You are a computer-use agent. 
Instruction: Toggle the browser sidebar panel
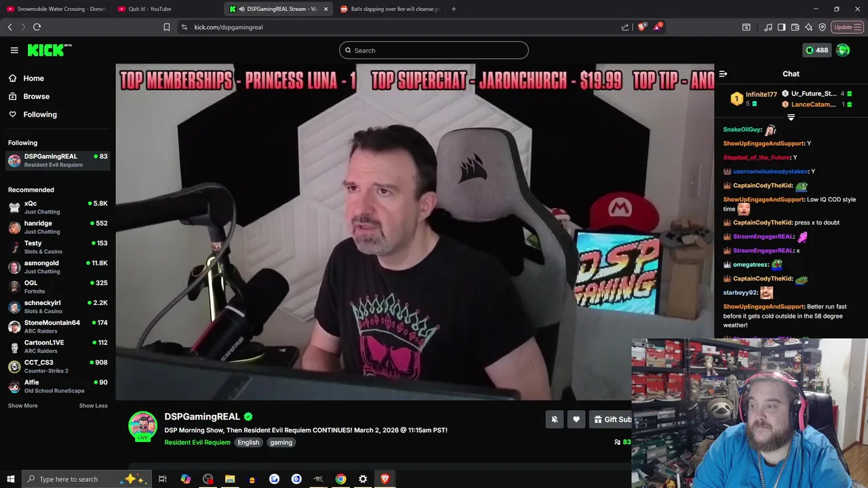[781, 27]
